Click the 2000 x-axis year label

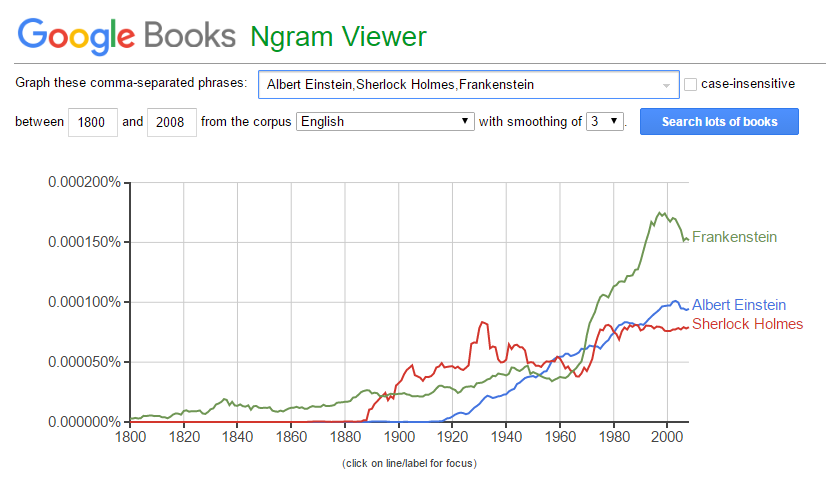[x=667, y=437]
